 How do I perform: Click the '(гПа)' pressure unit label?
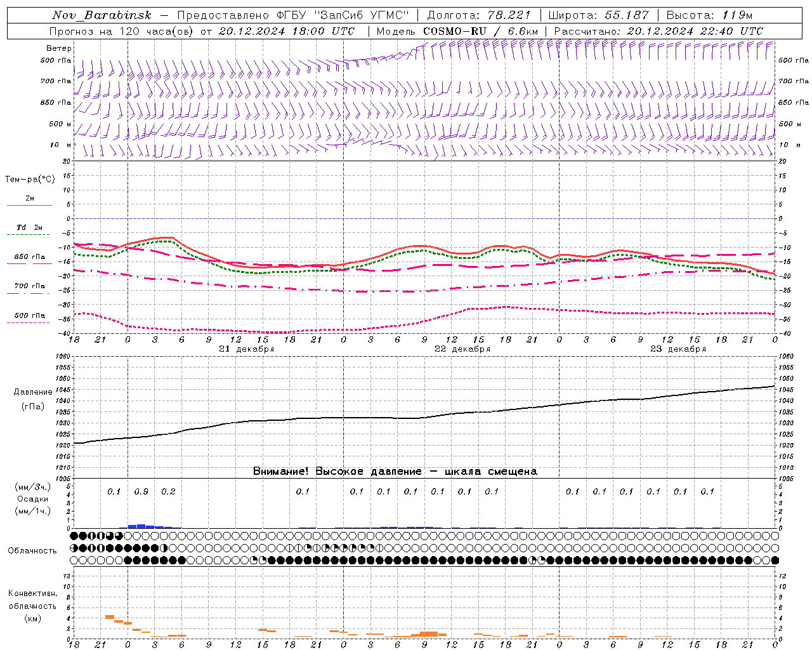[33, 406]
